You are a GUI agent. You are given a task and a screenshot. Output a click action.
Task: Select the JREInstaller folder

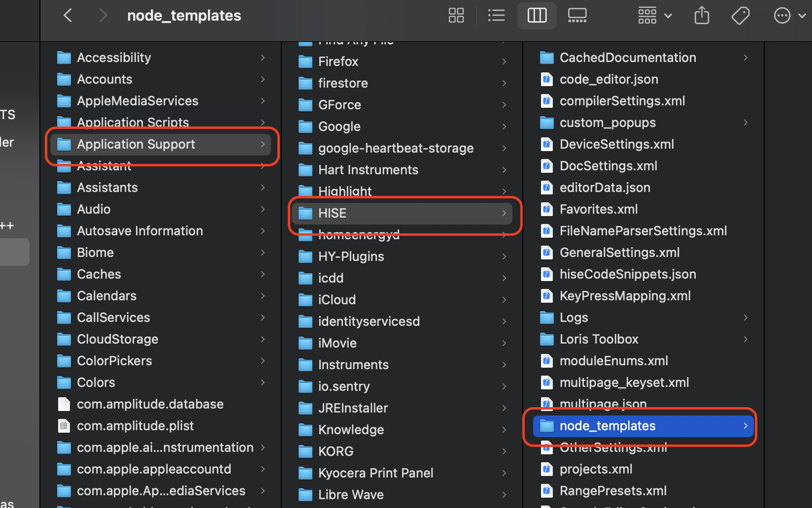pyautogui.click(x=402, y=408)
